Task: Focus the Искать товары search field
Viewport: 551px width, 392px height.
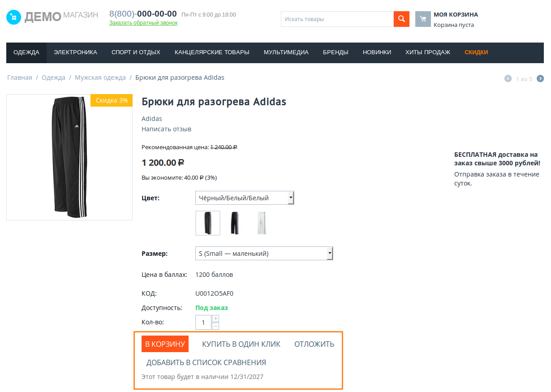Action: point(337,19)
